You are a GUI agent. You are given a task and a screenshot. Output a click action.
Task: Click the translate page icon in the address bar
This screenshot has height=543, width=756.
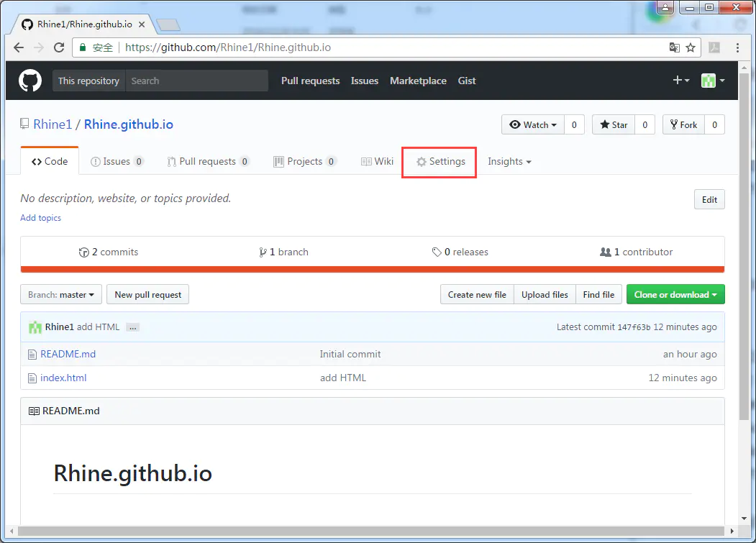click(x=674, y=47)
